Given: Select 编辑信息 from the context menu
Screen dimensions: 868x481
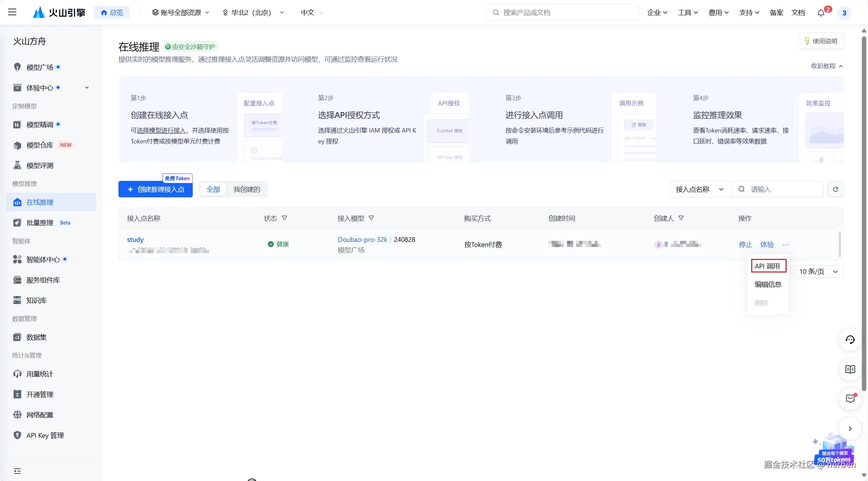Looking at the screenshot, I should click(768, 284).
